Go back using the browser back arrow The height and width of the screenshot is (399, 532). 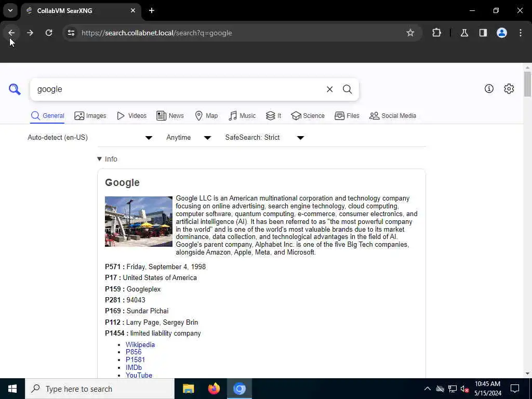11,33
